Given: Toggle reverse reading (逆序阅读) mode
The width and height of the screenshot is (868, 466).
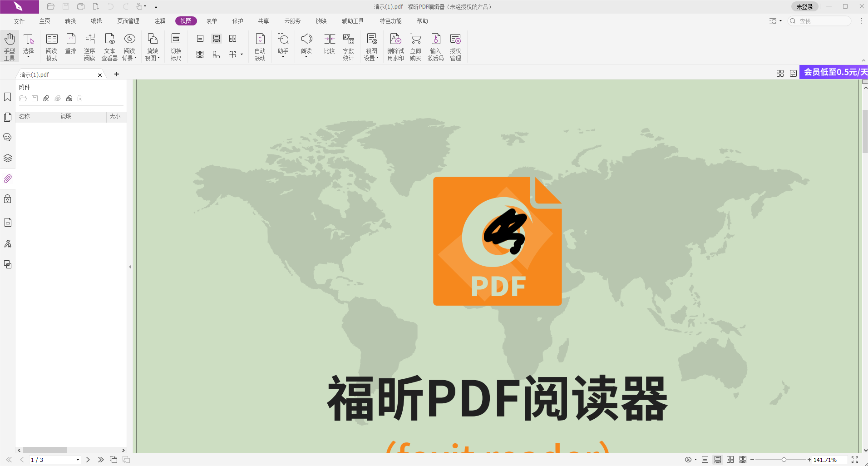Looking at the screenshot, I should coord(89,45).
